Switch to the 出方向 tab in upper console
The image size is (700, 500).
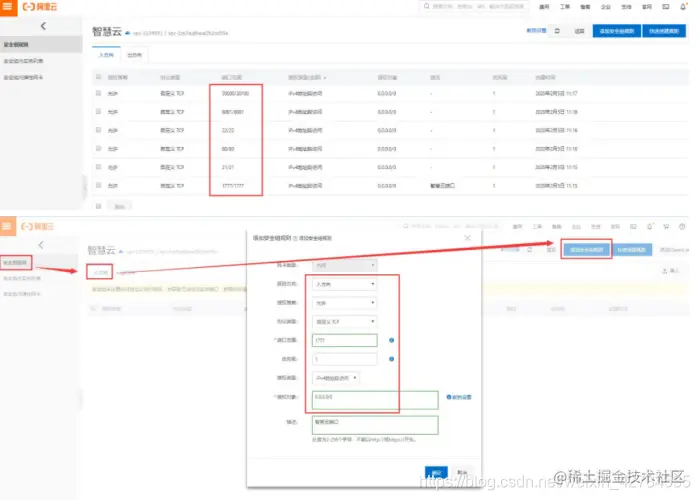(x=134, y=55)
